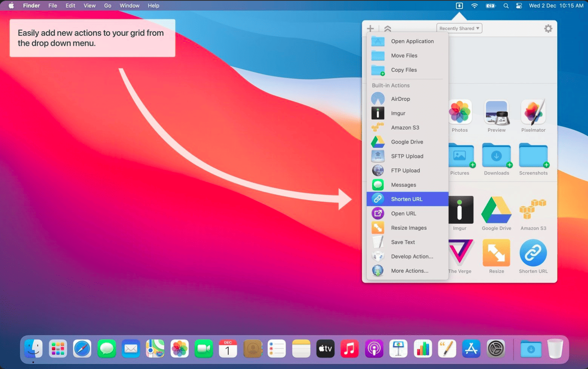Click the date and time in menu bar

(x=556, y=6)
